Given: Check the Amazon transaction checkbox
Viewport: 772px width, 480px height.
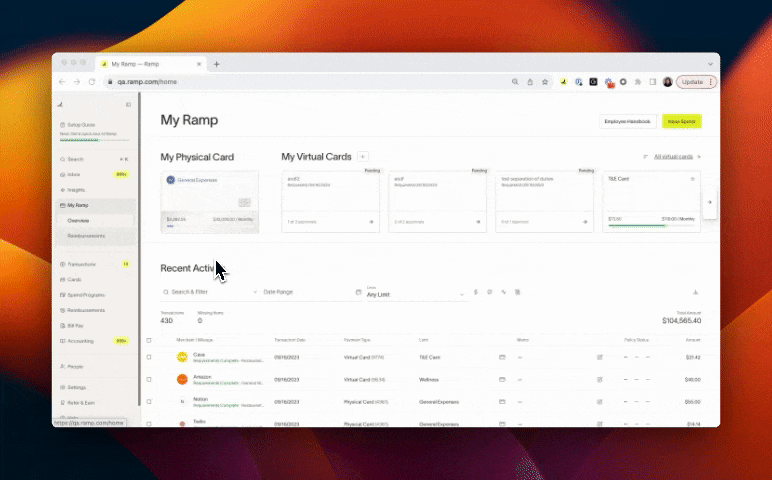Looking at the screenshot, I should point(149,380).
